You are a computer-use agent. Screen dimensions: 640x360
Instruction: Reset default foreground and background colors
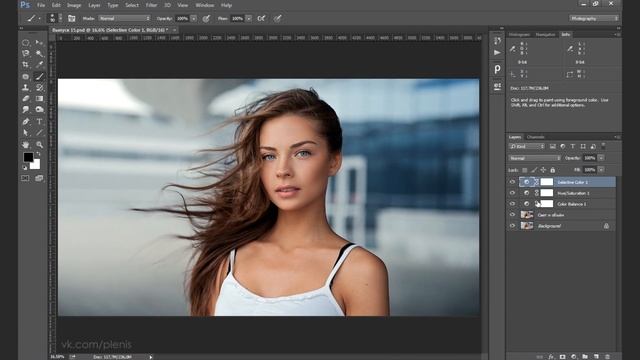(24, 167)
